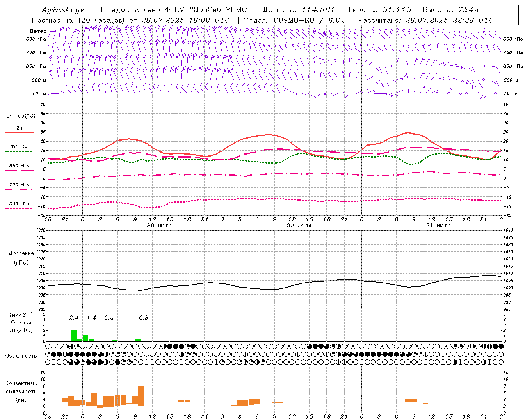The width and height of the screenshot is (525, 420).
Task: Click the "Давление" pressure panel label
Action: point(21,253)
